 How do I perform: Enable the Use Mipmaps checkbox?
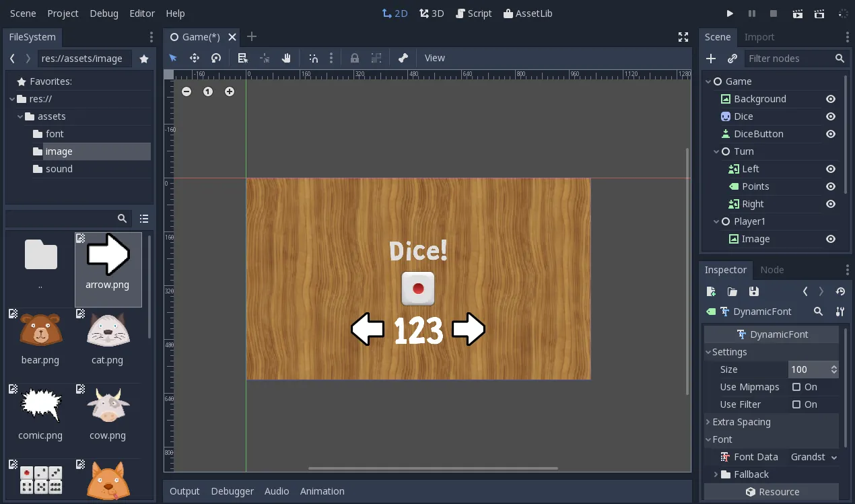click(x=796, y=387)
